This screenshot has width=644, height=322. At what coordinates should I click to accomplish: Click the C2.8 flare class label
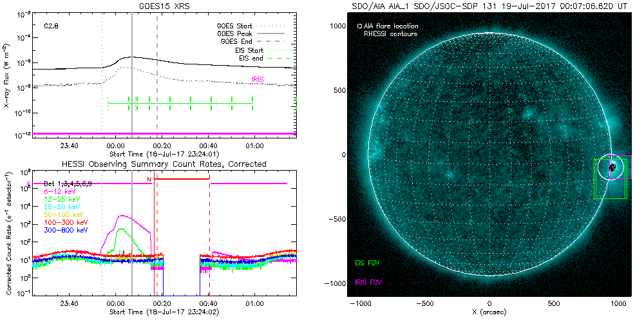(52, 26)
